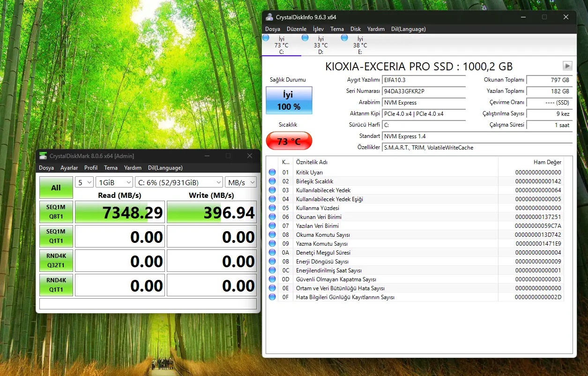Open Ayarlar menu in CrystalDiskMark
Viewport: 588px width, 376px height.
[x=69, y=167]
